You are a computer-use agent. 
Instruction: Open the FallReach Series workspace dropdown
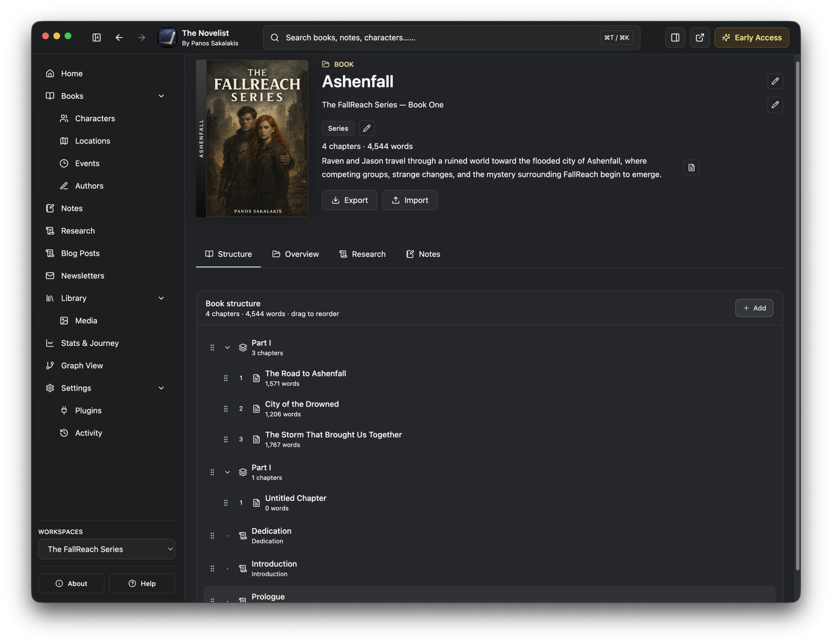(x=107, y=549)
